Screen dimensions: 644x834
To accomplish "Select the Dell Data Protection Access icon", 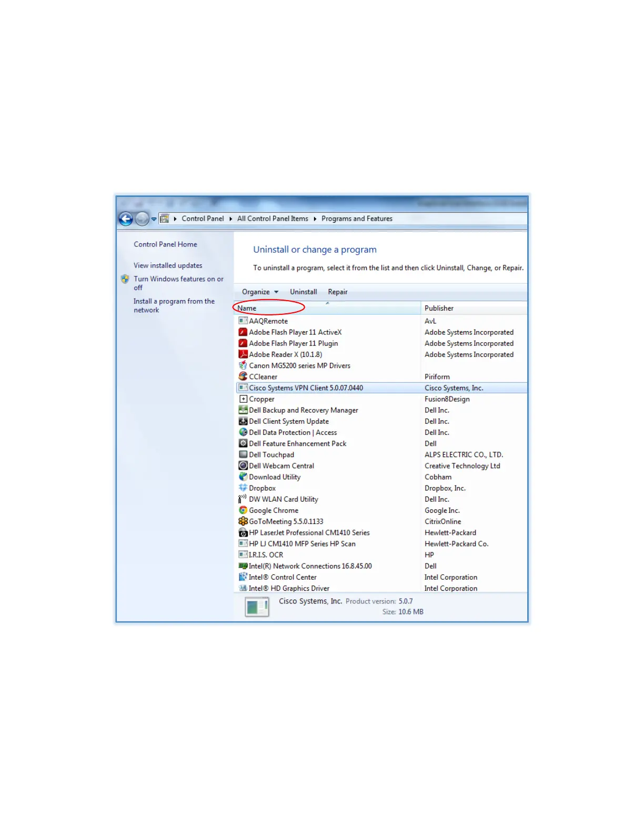I will pos(243,432).
